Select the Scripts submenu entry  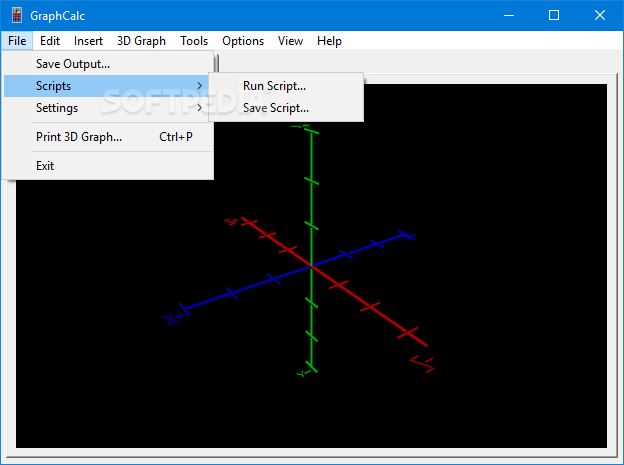point(106,86)
